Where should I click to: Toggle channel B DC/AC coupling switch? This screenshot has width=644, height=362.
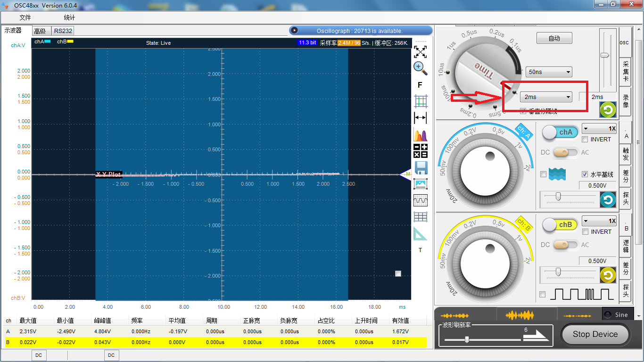click(x=565, y=245)
